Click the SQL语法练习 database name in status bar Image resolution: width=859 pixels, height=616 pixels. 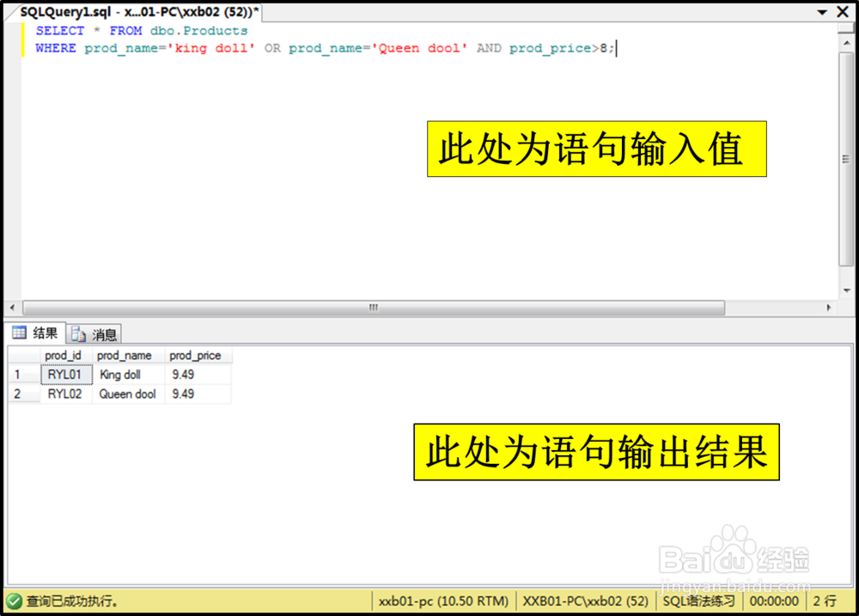click(692, 601)
